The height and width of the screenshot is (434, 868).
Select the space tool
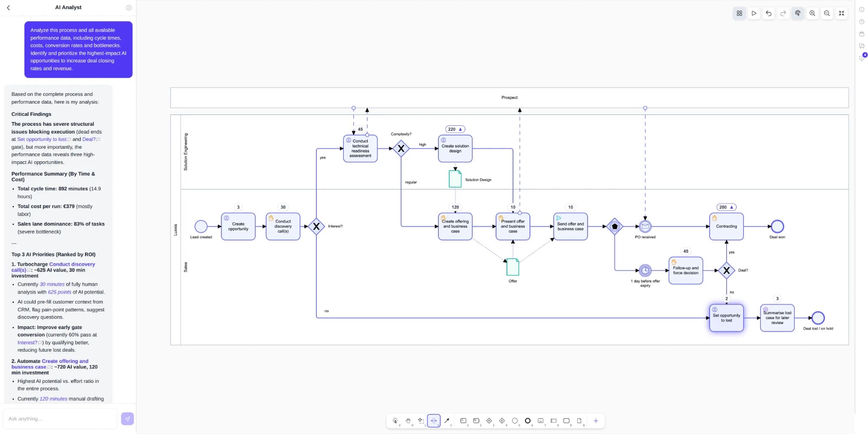tap(434, 421)
